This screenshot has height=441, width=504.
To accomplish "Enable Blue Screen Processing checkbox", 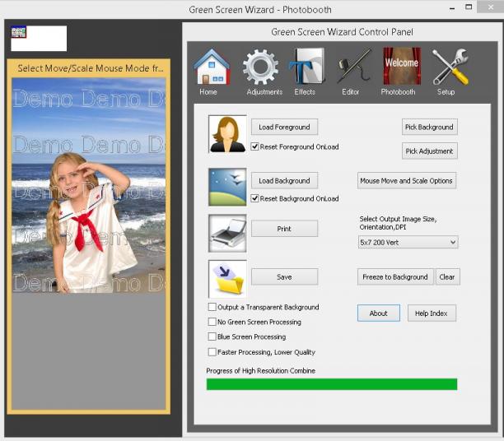I will (212, 337).
